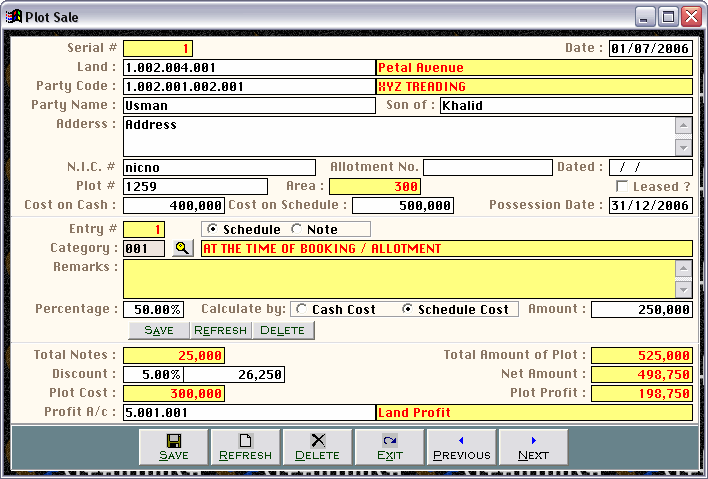Tick the Leased checkbox
This screenshot has width=708, height=479.
point(622,186)
